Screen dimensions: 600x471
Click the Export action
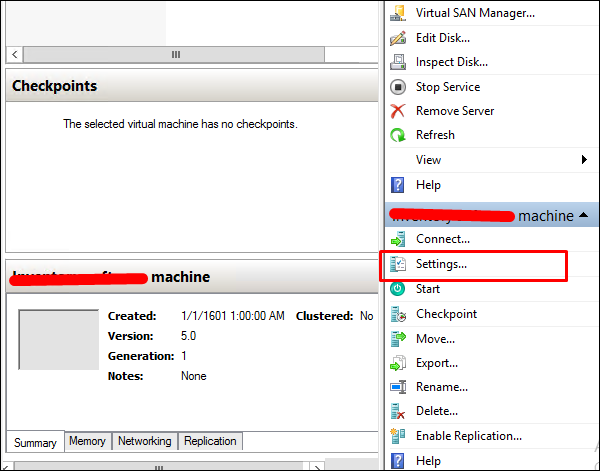point(437,363)
